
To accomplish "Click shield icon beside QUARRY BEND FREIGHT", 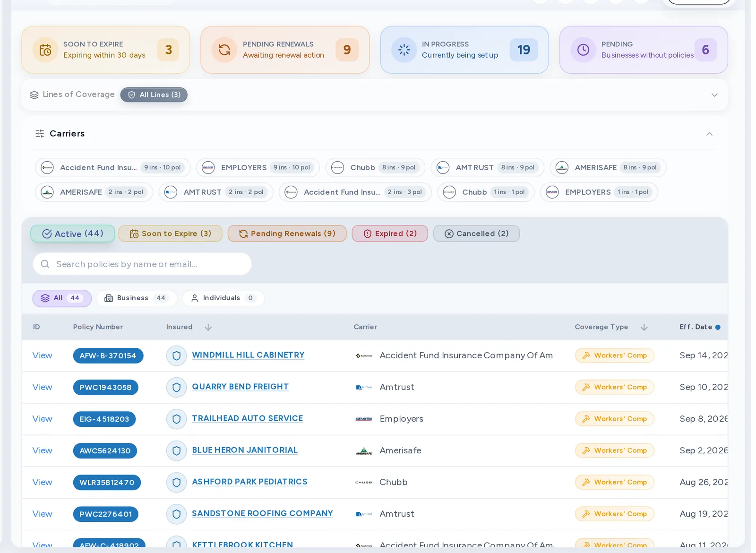I will (176, 387).
